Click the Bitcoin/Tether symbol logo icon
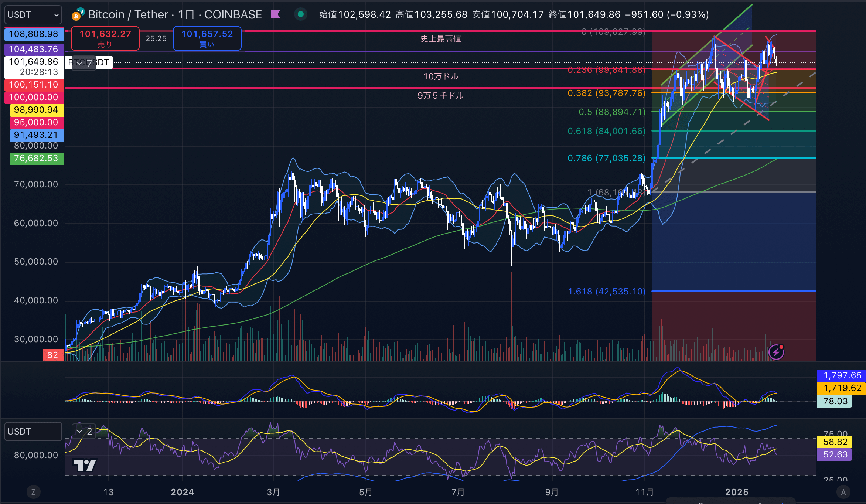Image resolution: width=866 pixels, height=504 pixels. click(78, 14)
